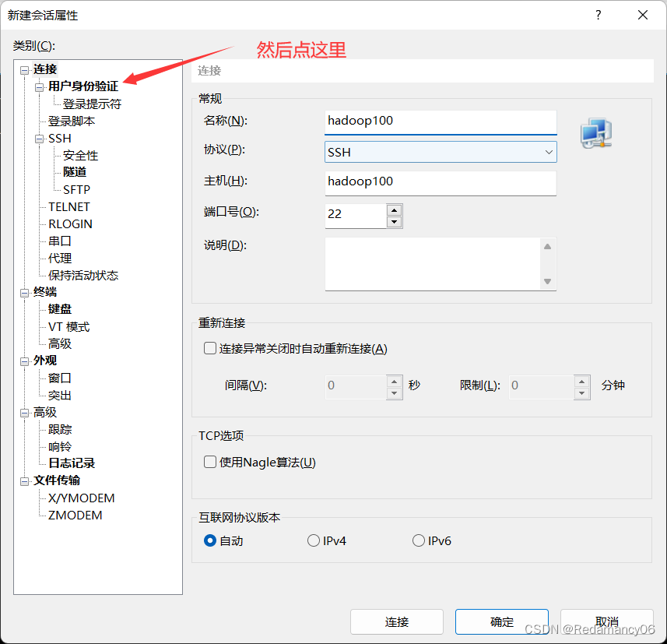The width and height of the screenshot is (667, 644).
Task: Click the 端口号 port number field
Action: pyautogui.click(x=356, y=216)
